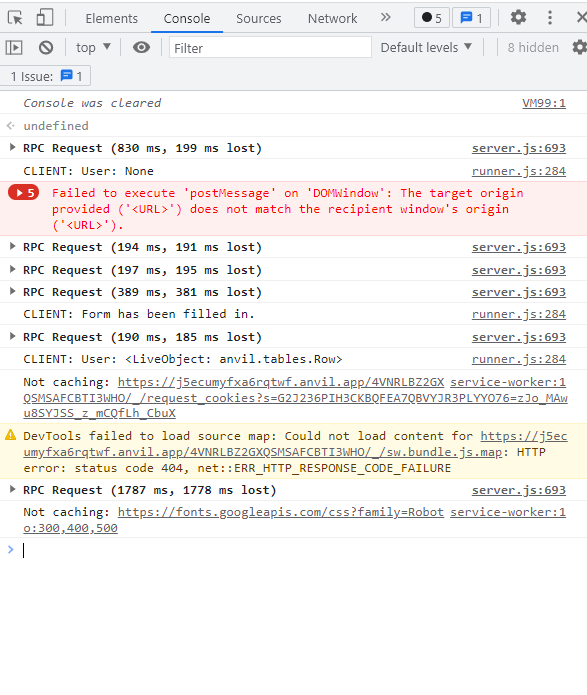Show more tabs with double chevron

(385, 18)
